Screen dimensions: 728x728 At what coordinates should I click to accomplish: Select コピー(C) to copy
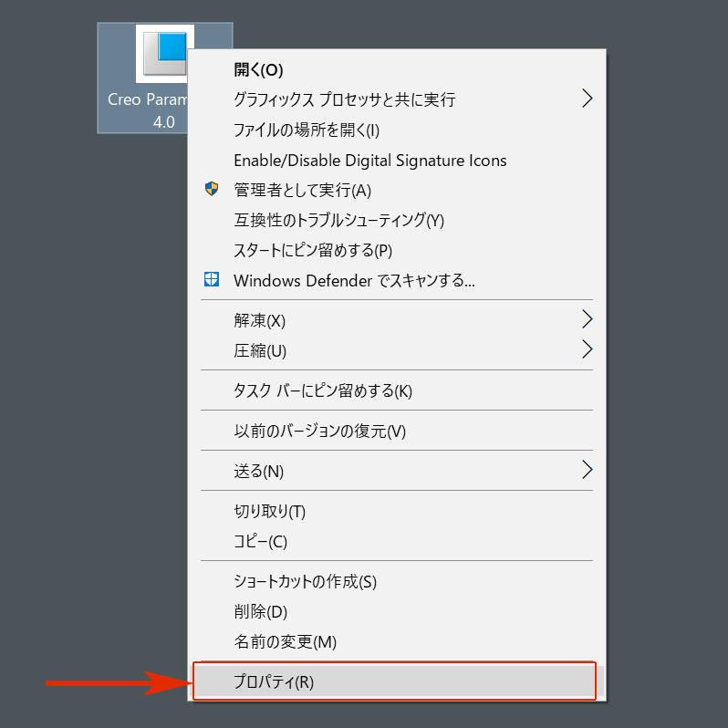click(x=260, y=541)
